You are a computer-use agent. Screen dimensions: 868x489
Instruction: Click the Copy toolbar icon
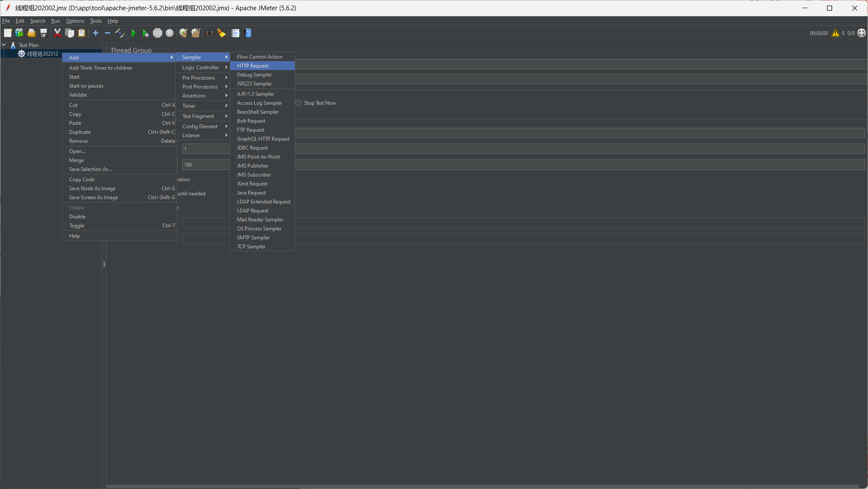69,33
